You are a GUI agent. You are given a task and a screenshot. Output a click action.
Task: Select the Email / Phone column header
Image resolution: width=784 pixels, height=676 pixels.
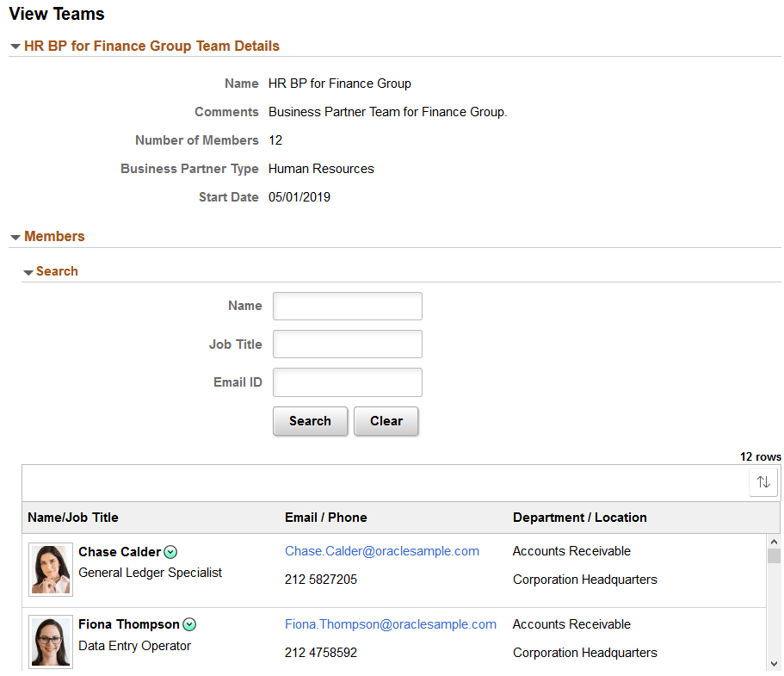(324, 518)
